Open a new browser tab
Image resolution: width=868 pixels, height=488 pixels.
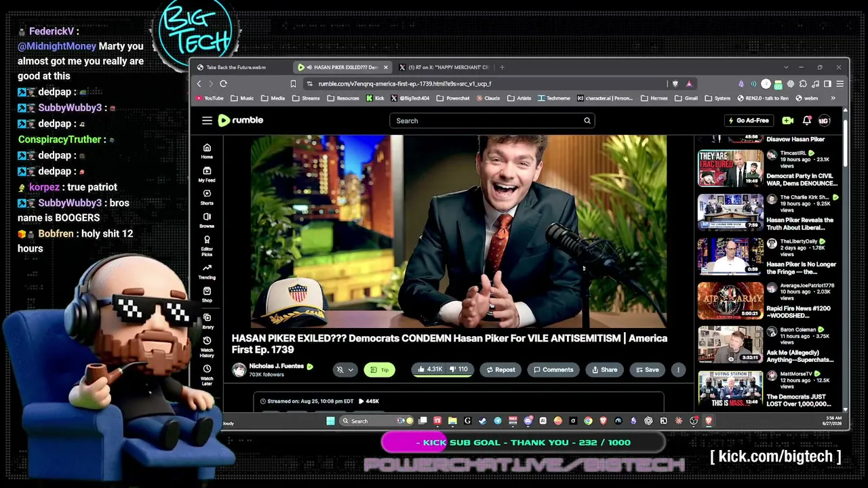[502, 67]
